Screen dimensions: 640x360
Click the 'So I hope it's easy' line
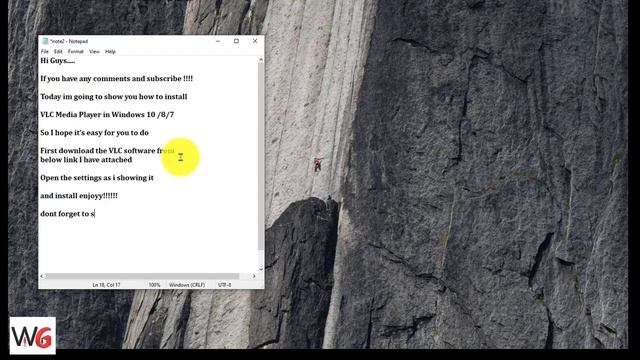click(94, 133)
